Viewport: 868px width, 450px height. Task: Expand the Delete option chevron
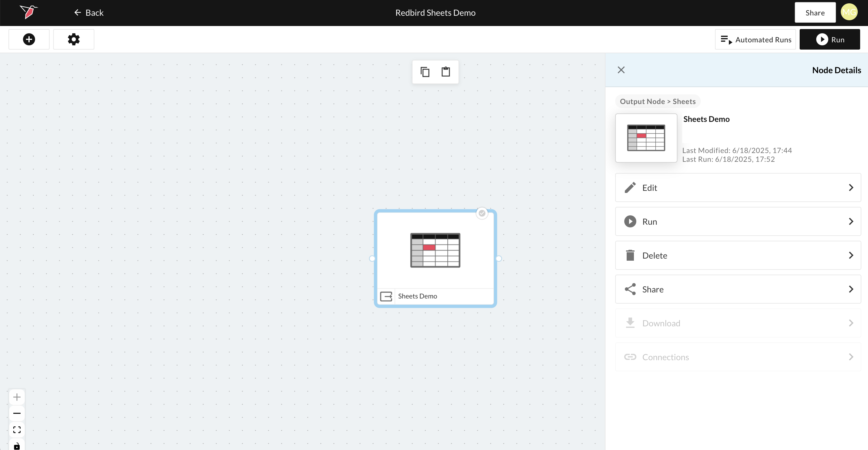point(851,255)
